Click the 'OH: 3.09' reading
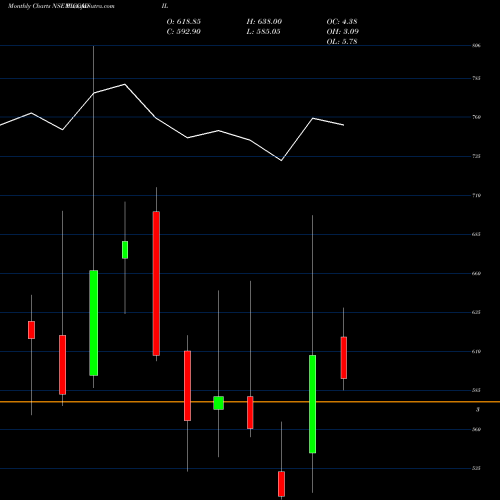 pos(342,32)
